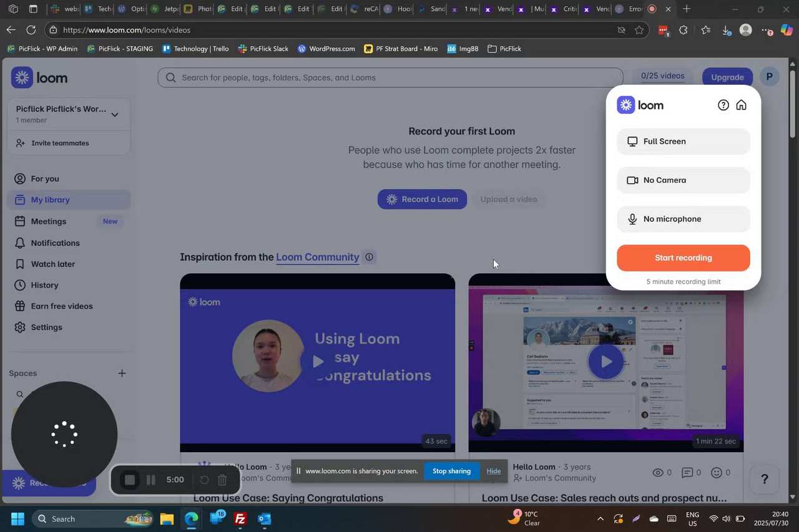
Task: Open Loom Use Case: Saying Congratulations title
Action: click(288, 498)
